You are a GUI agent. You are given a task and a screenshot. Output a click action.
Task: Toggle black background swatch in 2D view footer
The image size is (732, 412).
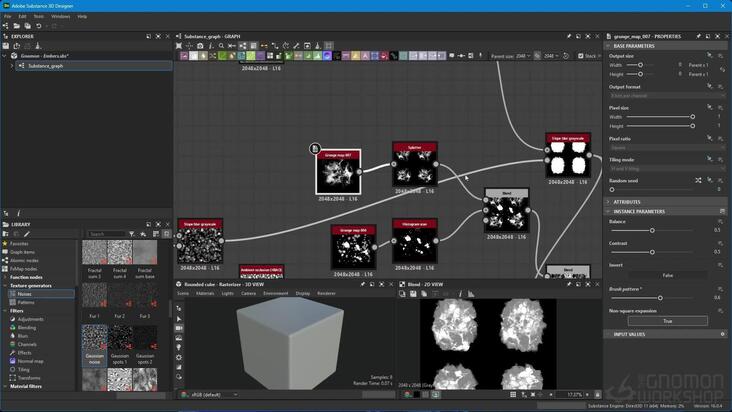coord(416,395)
